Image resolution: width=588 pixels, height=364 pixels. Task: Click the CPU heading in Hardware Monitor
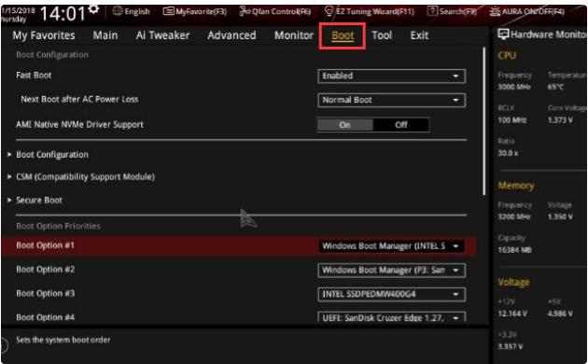coord(507,55)
